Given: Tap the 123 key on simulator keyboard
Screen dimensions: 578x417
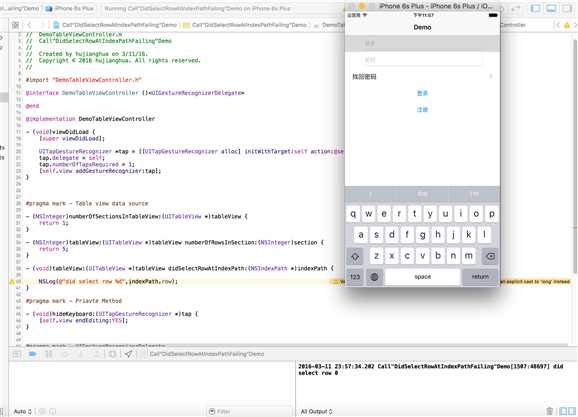Looking at the screenshot, I should coord(355,277).
